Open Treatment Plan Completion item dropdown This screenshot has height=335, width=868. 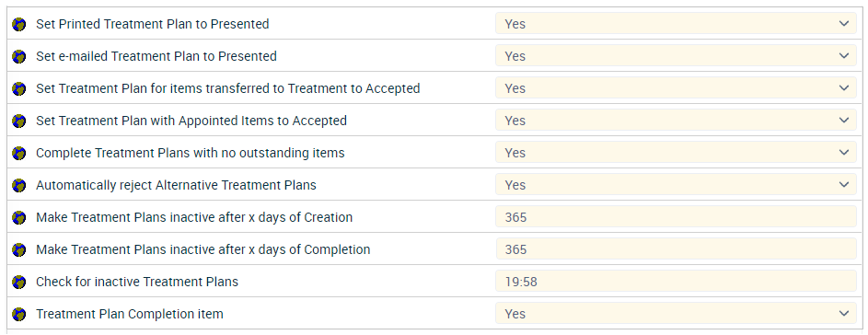click(x=676, y=314)
